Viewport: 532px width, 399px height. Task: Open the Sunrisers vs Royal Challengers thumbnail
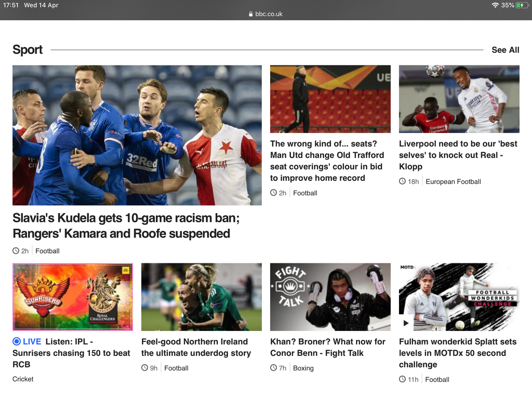pyautogui.click(x=73, y=297)
